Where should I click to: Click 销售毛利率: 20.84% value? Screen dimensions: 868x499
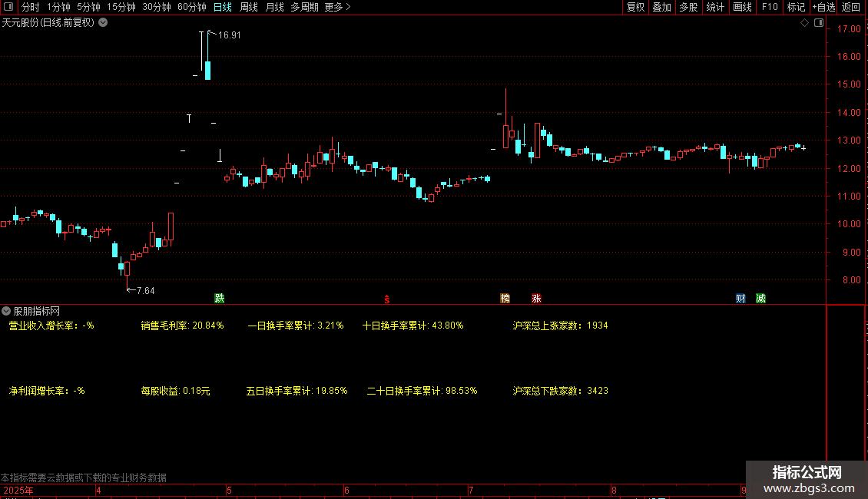182,326
